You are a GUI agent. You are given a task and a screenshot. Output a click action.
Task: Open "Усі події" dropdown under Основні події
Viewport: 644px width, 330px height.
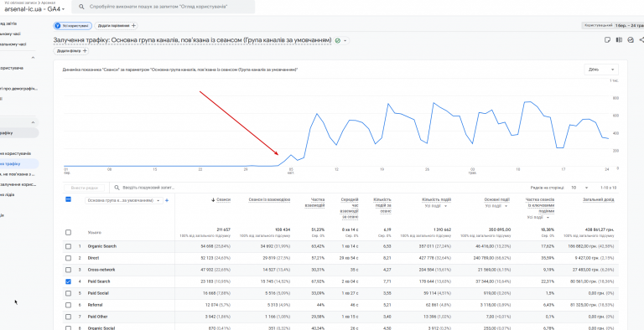point(496,206)
